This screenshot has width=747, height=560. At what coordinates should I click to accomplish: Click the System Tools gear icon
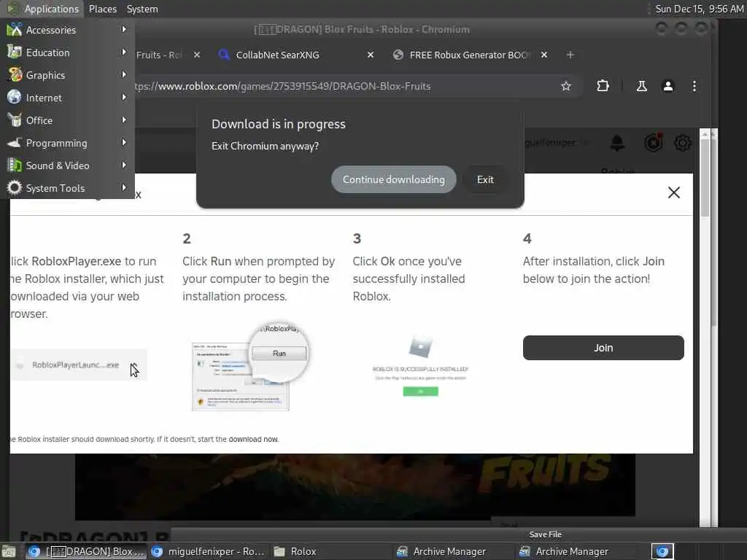click(x=15, y=187)
